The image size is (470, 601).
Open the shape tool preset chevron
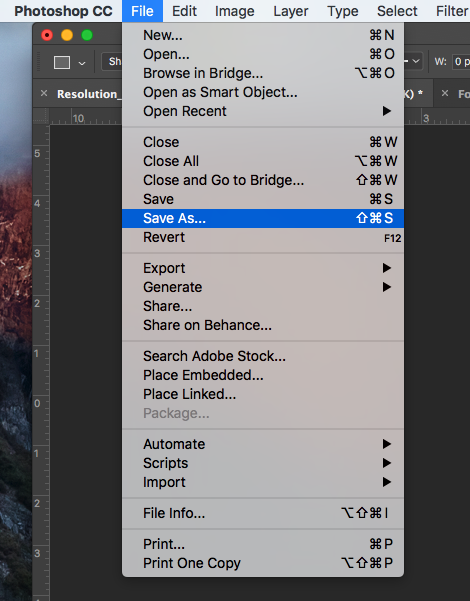[x=82, y=63]
